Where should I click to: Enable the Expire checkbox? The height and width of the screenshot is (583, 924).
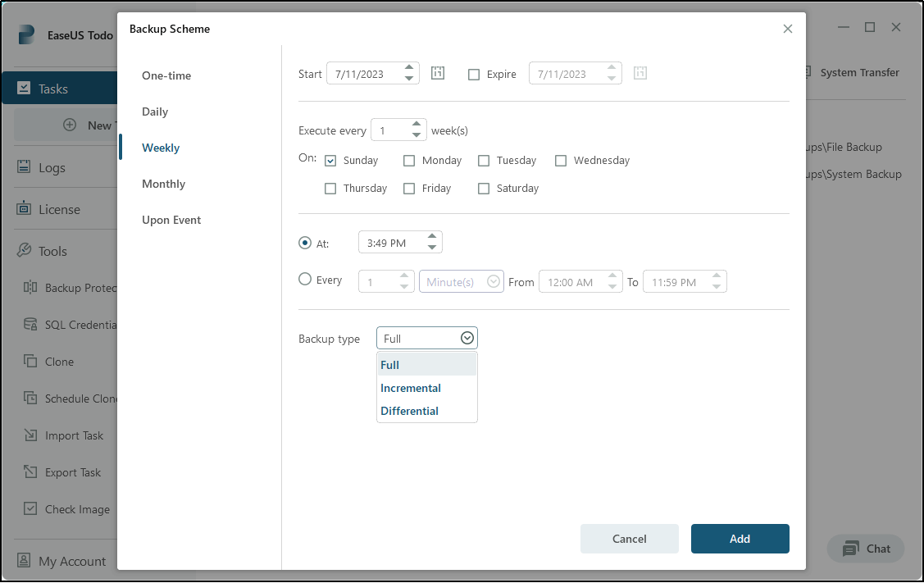click(x=474, y=74)
